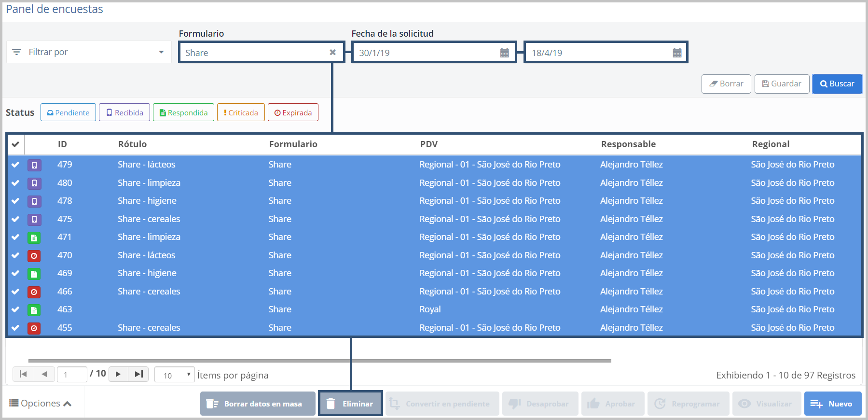Click the red expired icon on row 470
Image resolution: width=868 pixels, height=420 pixels.
(34, 256)
